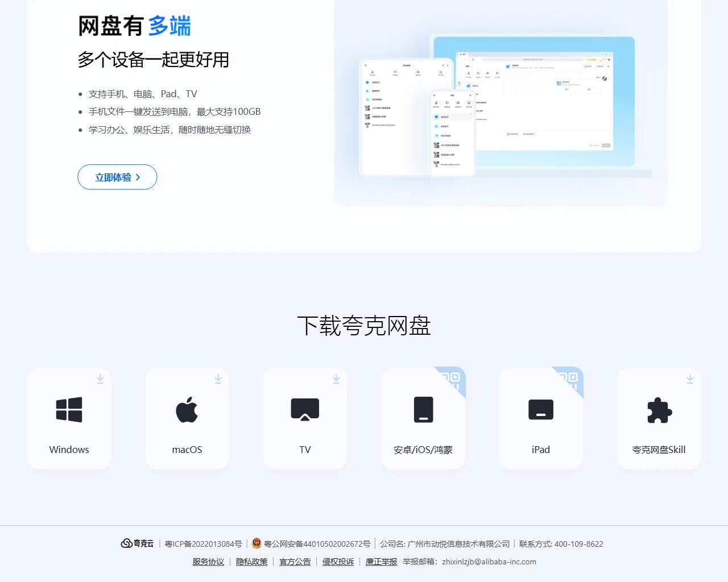Click the download arrow on macOS card
This screenshot has width=728, height=582.
point(218,379)
